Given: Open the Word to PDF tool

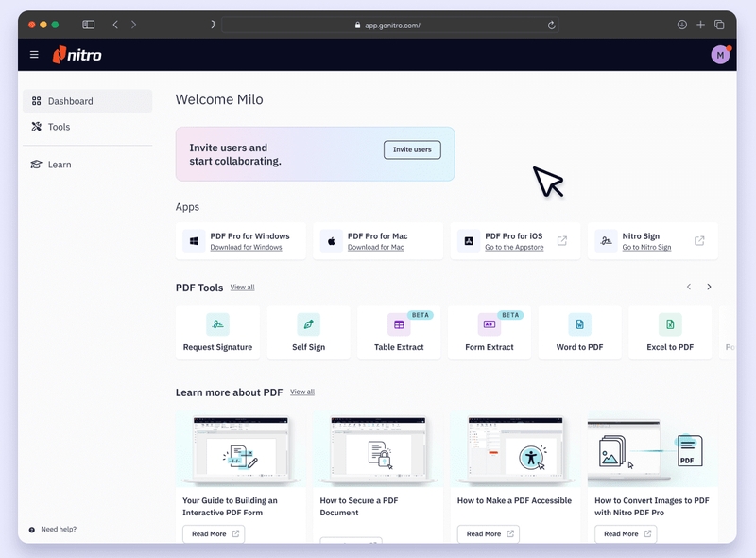Looking at the screenshot, I should [579, 333].
